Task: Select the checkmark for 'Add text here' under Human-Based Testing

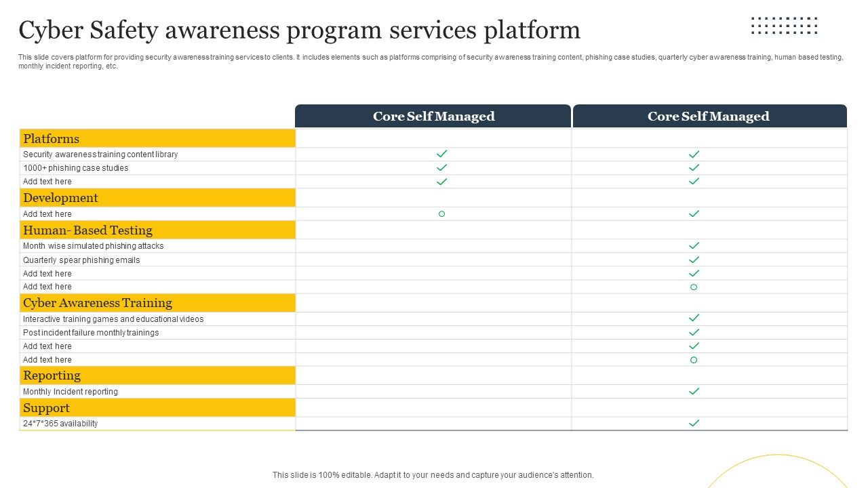Action: [694, 273]
